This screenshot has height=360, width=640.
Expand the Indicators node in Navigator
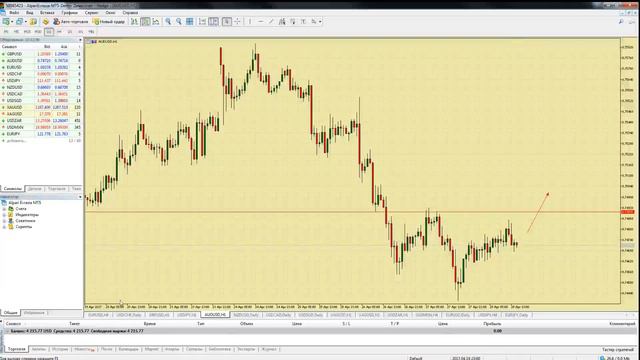click(x=4, y=215)
